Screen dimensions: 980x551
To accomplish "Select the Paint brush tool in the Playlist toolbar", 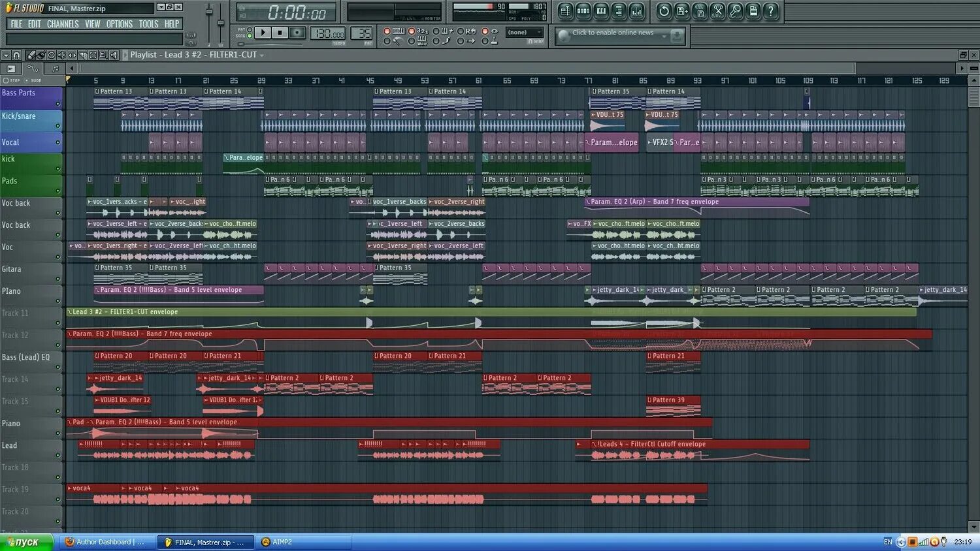I will click(41, 55).
